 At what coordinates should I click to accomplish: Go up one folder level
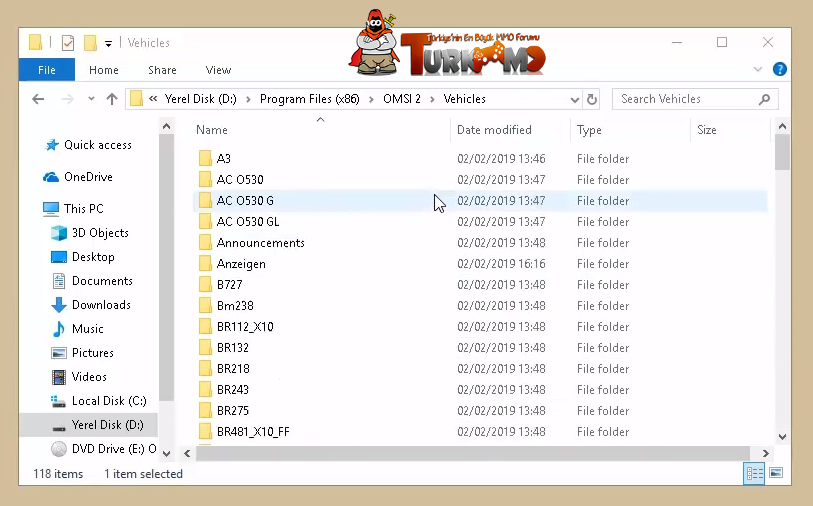(112, 99)
